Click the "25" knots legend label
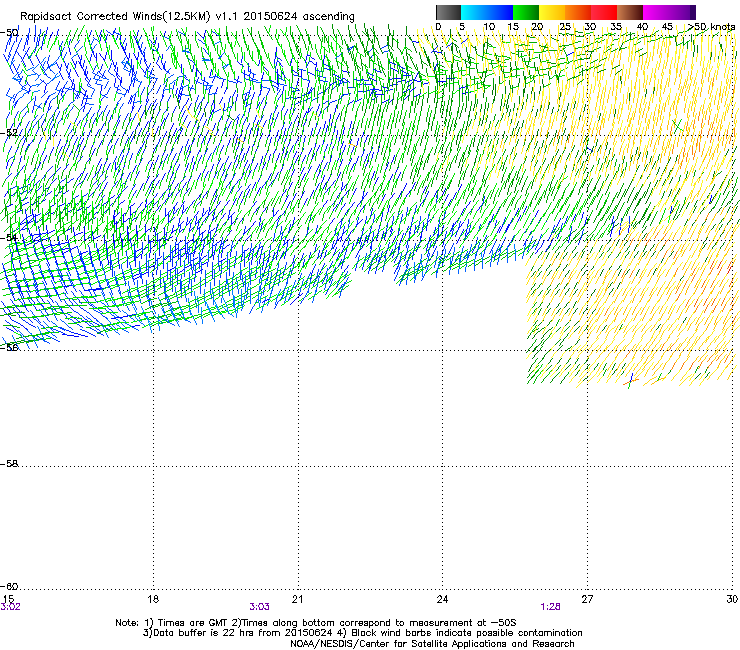 (565, 26)
